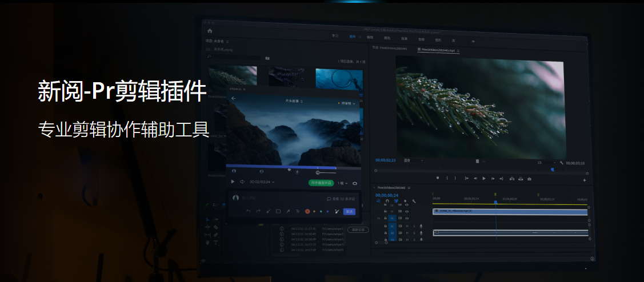
Task: Select plugin brush drawing tool
Action: point(269,211)
